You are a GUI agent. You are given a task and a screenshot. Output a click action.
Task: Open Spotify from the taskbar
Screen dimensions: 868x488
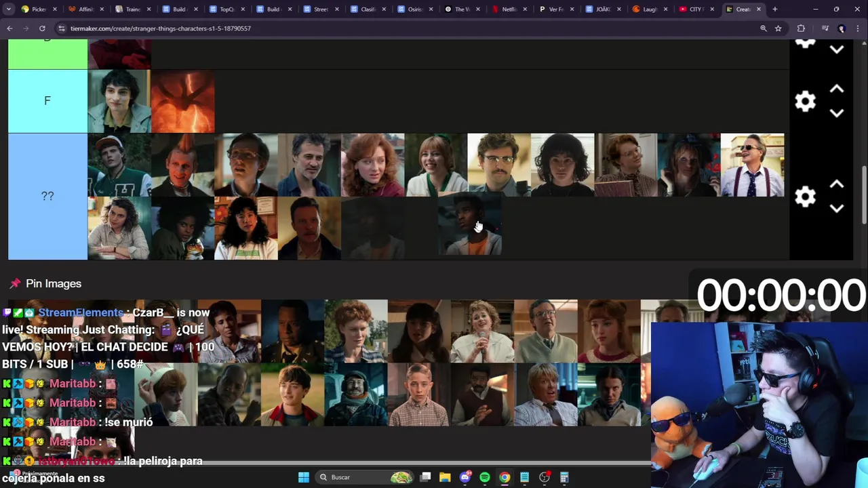coord(484,477)
